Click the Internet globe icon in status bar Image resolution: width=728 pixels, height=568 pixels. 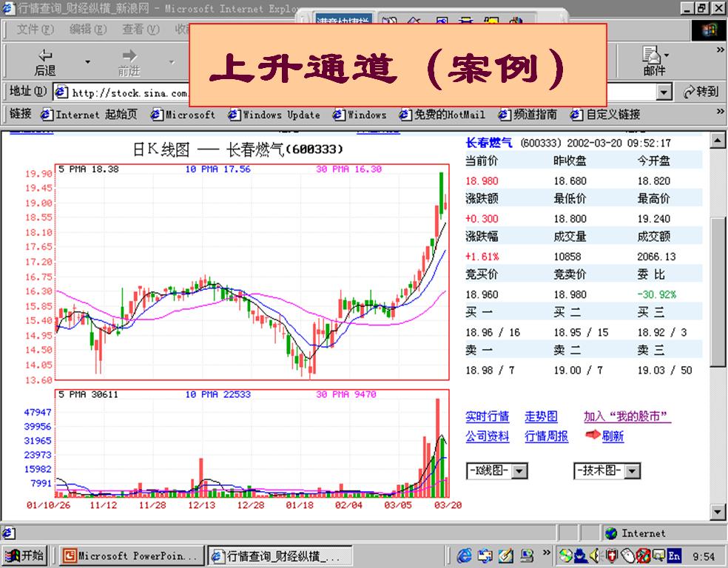pos(611,533)
